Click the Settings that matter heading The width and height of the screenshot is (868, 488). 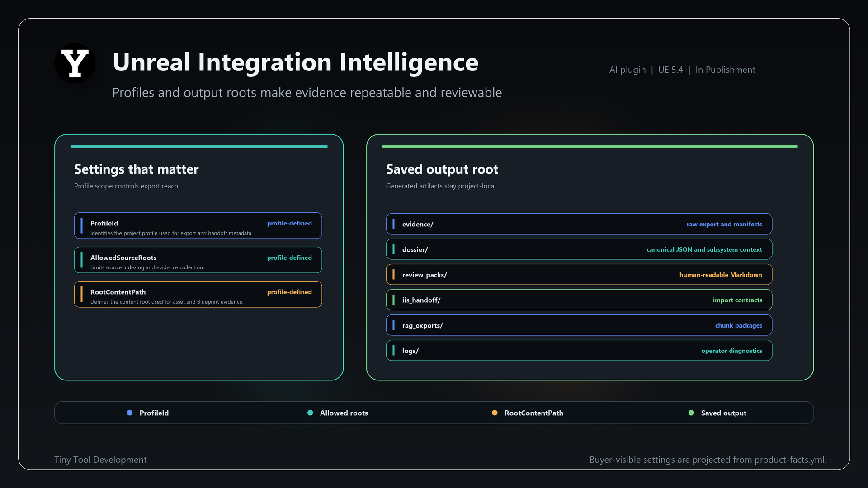(x=136, y=169)
